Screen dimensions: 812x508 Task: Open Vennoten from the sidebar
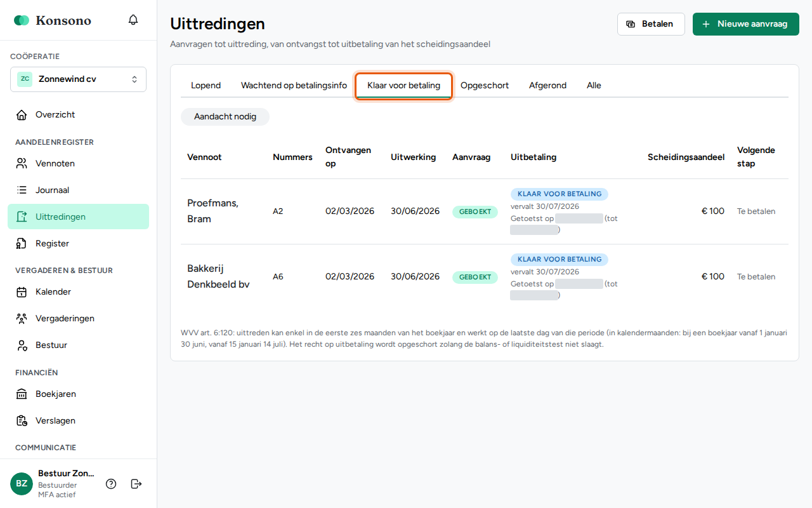pyautogui.click(x=78, y=164)
